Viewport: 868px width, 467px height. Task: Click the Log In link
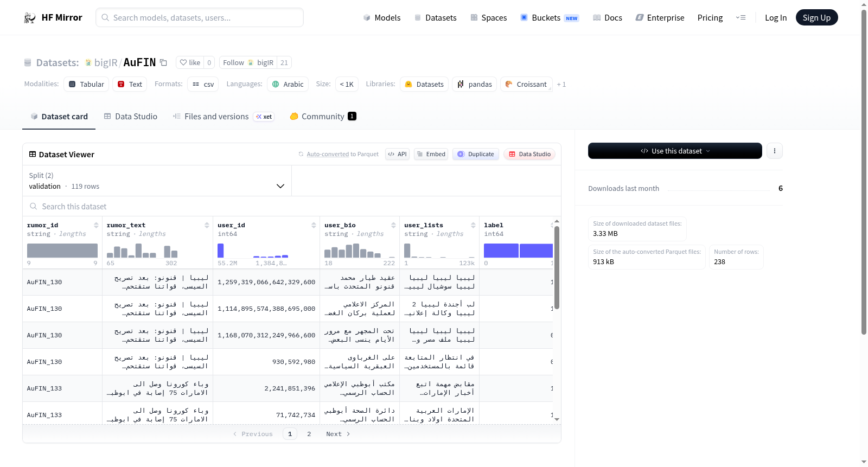tap(776, 18)
